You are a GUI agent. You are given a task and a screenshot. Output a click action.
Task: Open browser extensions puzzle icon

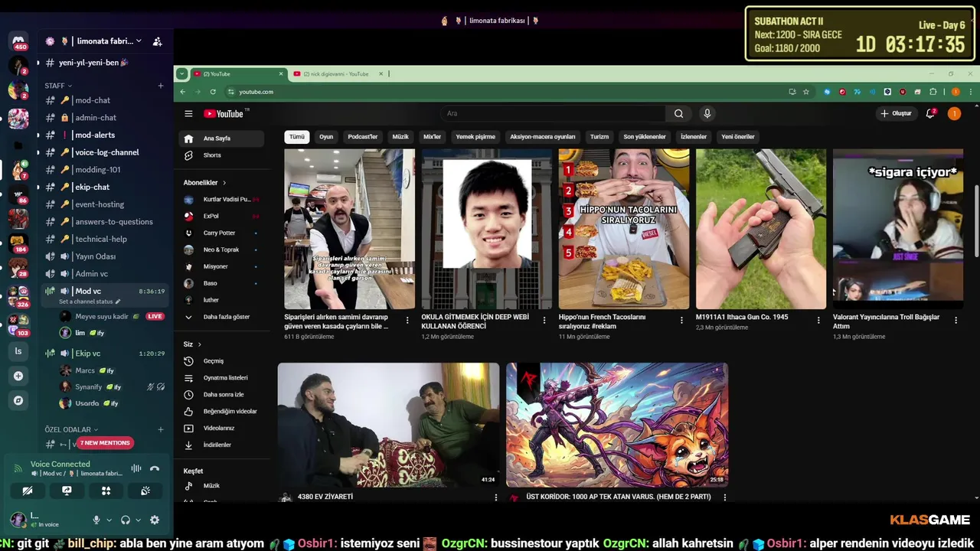(x=933, y=92)
